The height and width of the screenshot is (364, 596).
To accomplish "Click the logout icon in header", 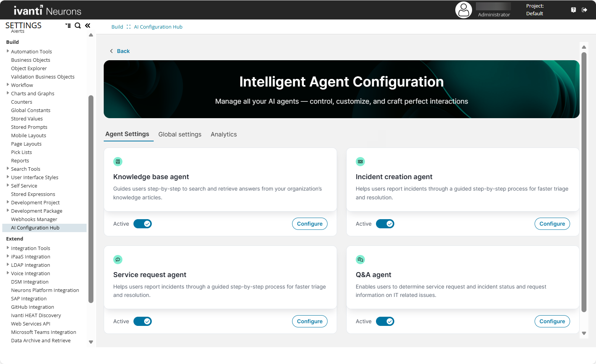I will (584, 10).
